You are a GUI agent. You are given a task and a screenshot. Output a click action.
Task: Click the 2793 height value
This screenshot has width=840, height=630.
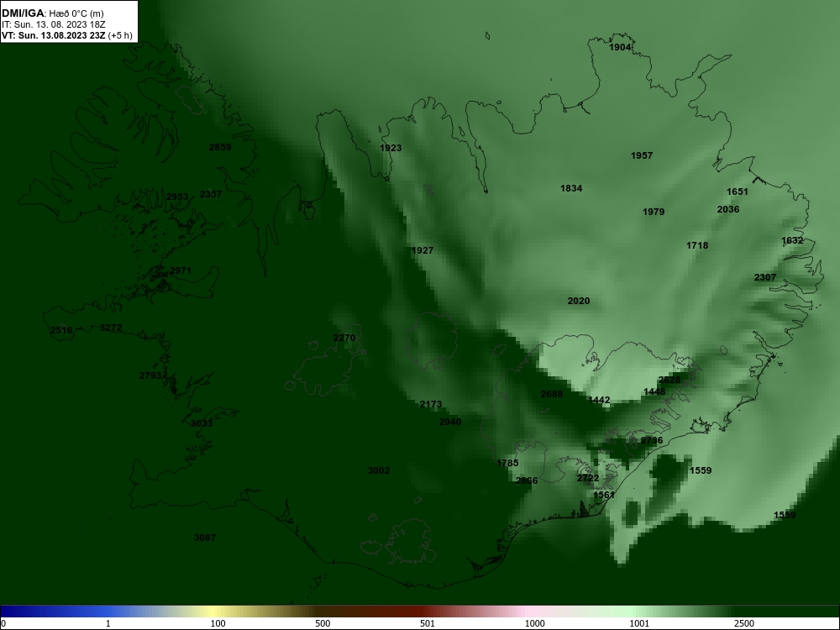click(x=150, y=375)
